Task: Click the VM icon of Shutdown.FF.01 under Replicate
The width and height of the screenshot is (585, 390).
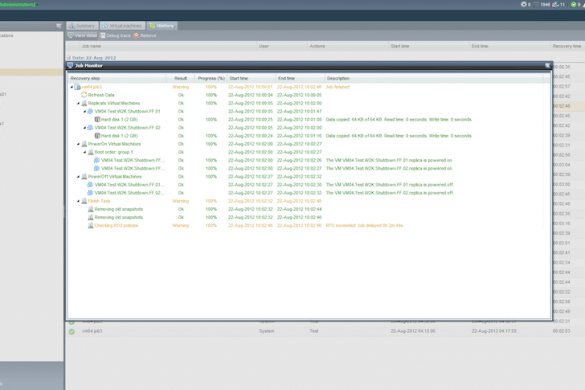Action: point(91,111)
